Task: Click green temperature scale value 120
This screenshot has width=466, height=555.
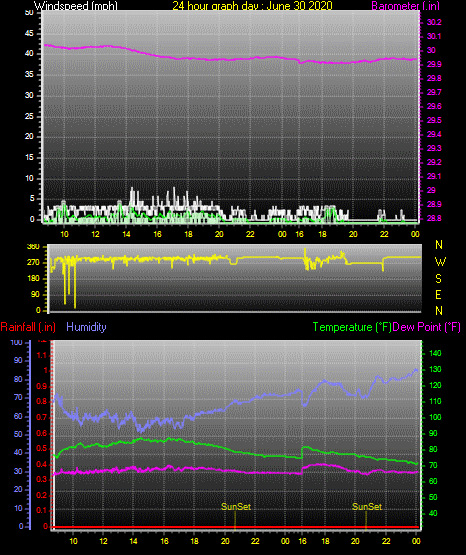Action: tap(435, 385)
